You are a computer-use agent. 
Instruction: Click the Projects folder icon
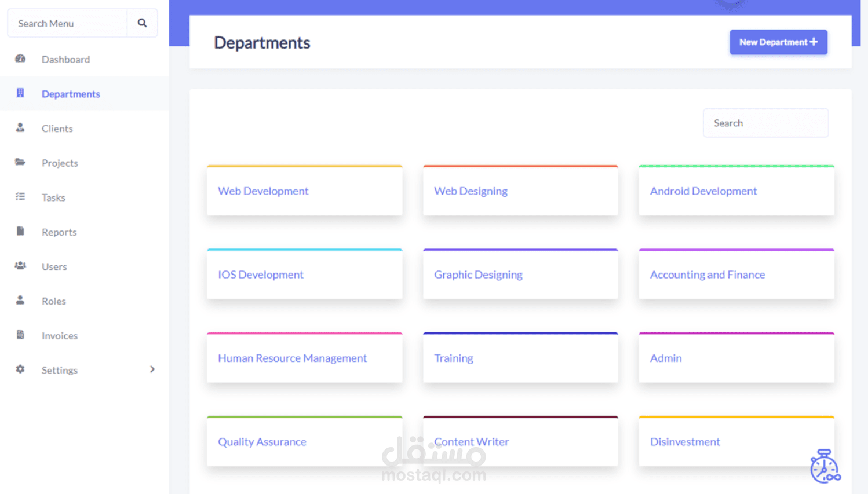(x=20, y=162)
